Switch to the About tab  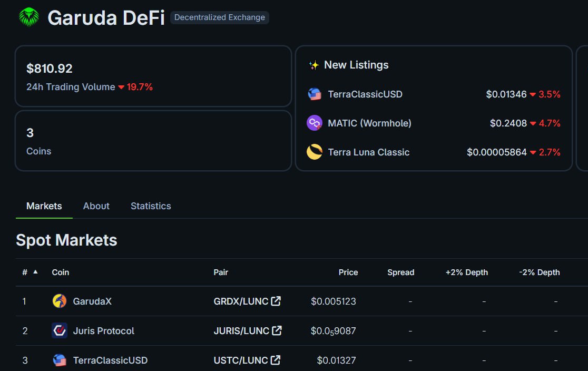click(x=96, y=206)
